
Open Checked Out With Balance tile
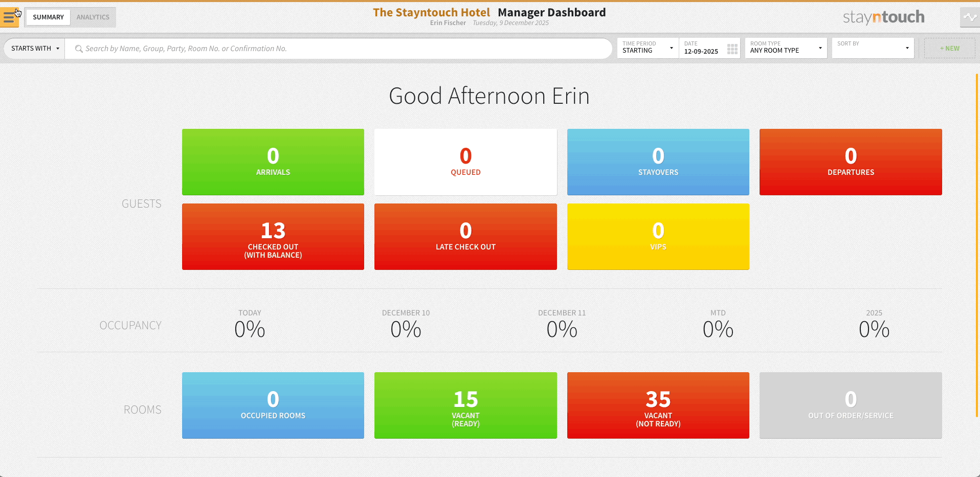273,237
